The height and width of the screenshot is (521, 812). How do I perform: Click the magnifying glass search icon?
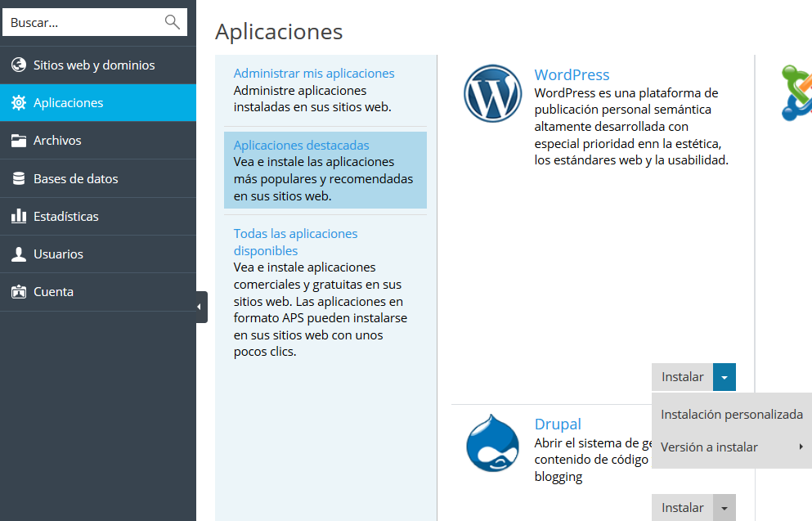[172, 22]
